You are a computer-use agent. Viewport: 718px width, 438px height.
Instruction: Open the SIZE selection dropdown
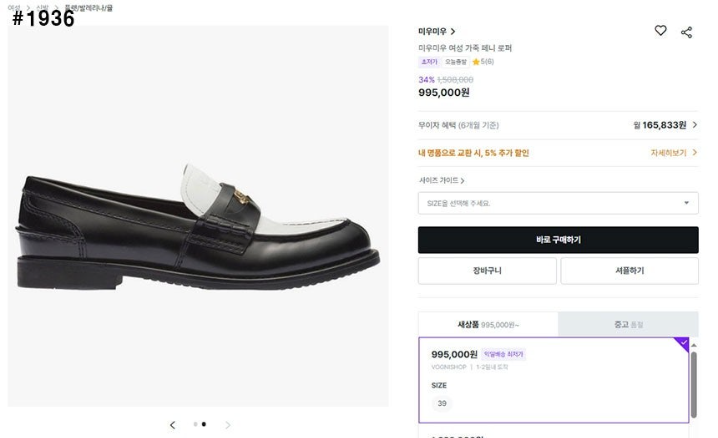pyautogui.click(x=558, y=203)
